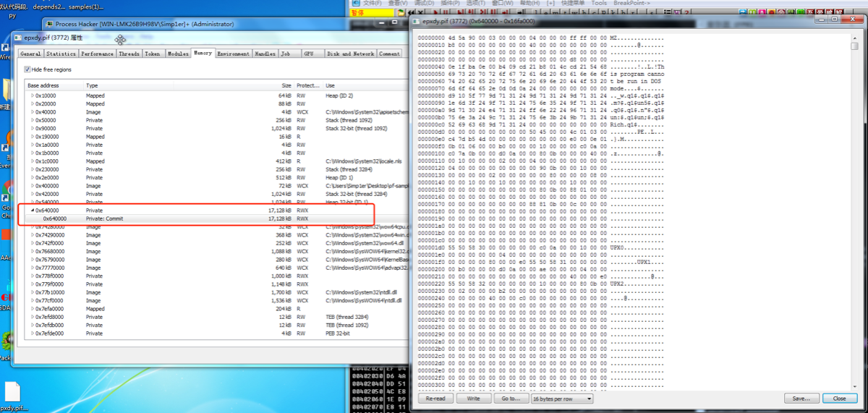
Task: Open the BreakPoint-> menu in debugger
Action: 631,3
